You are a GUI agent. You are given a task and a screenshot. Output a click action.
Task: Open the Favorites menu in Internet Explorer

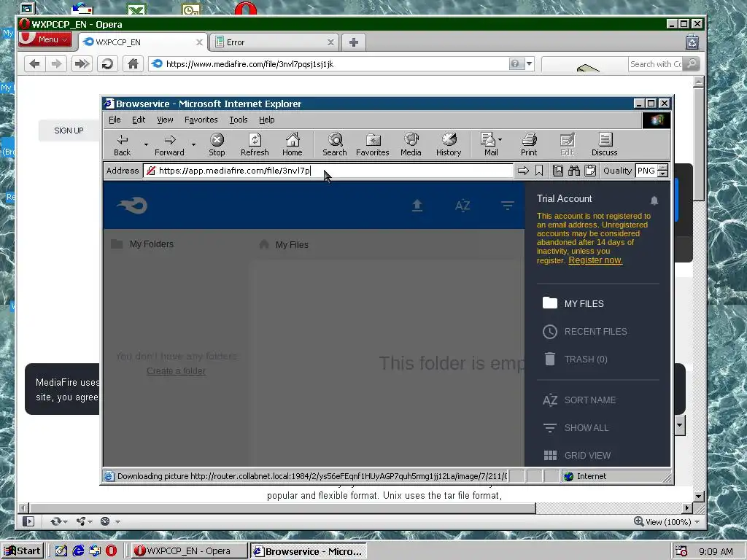tap(201, 120)
